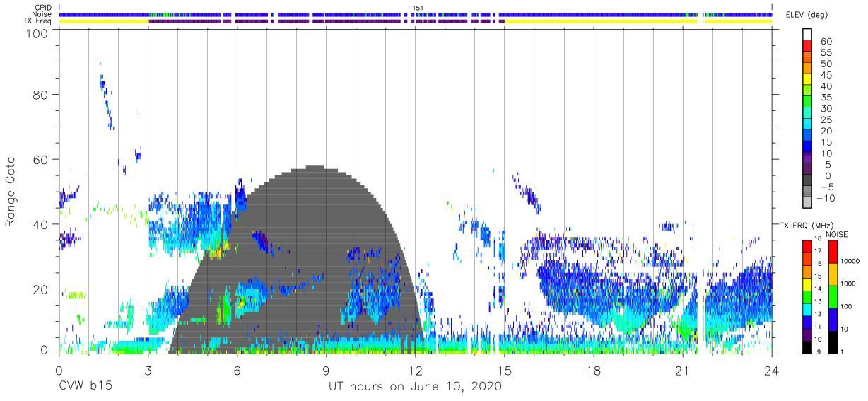Click the 'Noise' row label at top left
The image size is (868, 401).
[x=42, y=14]
